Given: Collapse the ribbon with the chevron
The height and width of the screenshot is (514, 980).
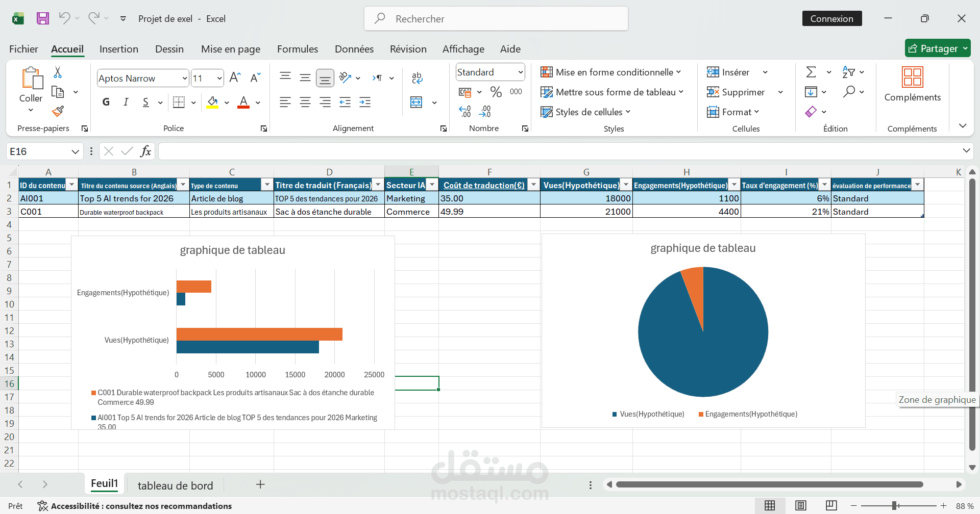Looking at the screenshot, I should pos(963,125).
